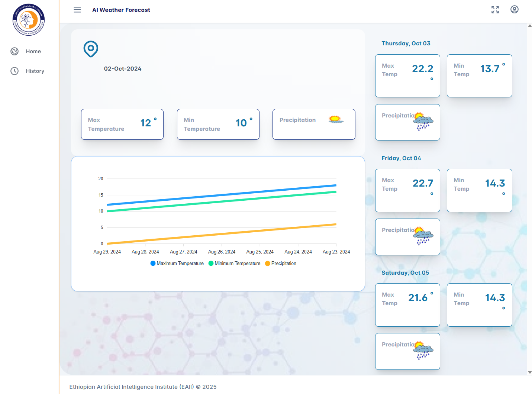Click the EAII institute logo
Viewport: 532px width, 394px height.
click(29, 20)
